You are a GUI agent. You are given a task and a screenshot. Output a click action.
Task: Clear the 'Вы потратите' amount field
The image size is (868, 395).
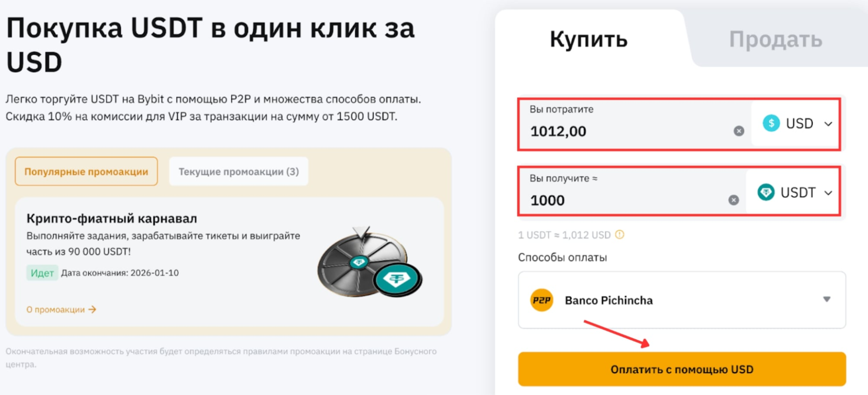click(739, 131)
